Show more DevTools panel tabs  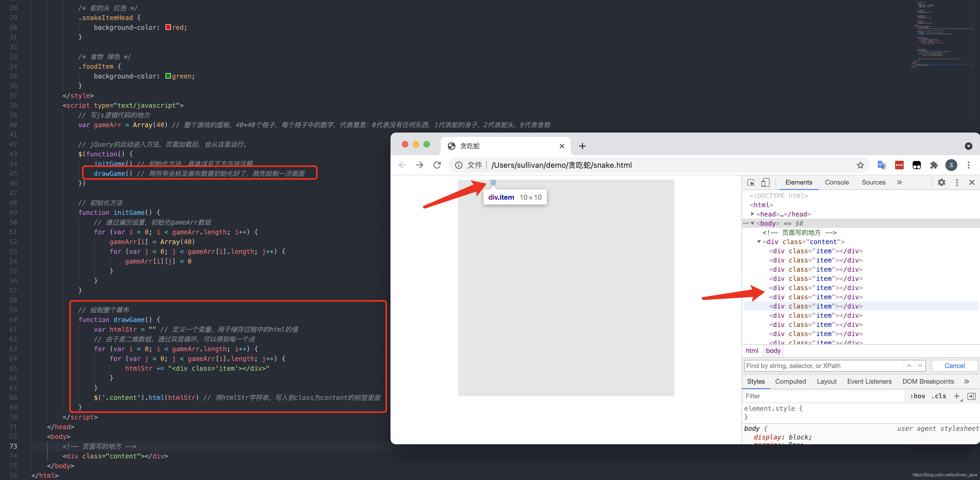[x=899, y=182]
